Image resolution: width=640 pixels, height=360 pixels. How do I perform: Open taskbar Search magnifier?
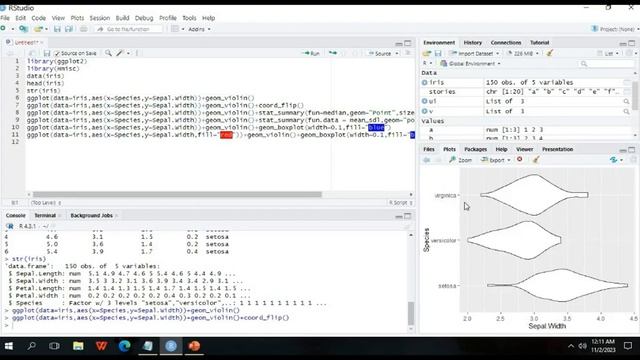point(31,346)
